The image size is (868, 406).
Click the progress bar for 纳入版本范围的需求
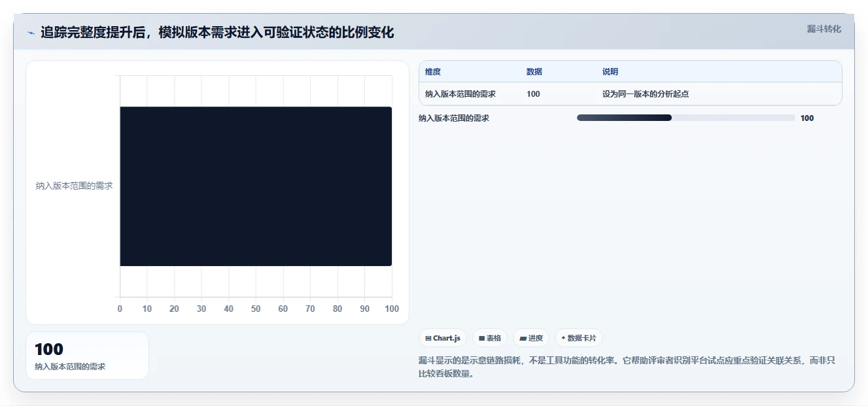pos(686,118)
